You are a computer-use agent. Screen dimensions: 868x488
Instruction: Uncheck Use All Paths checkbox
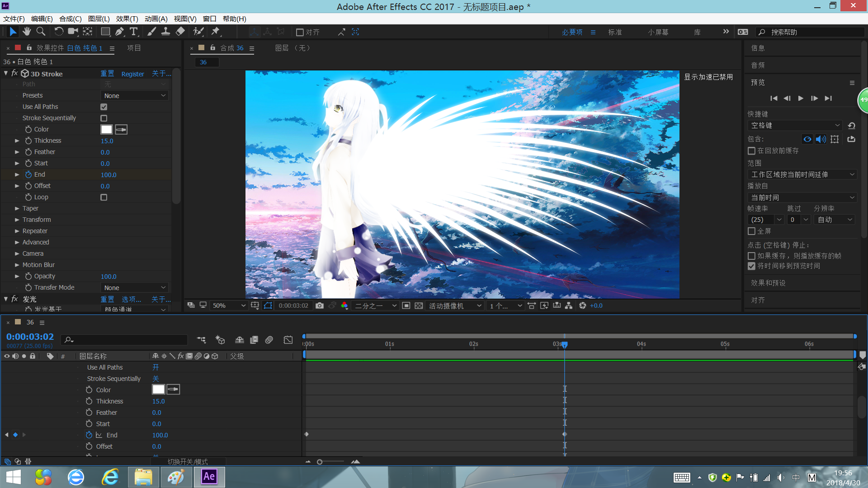104,107
